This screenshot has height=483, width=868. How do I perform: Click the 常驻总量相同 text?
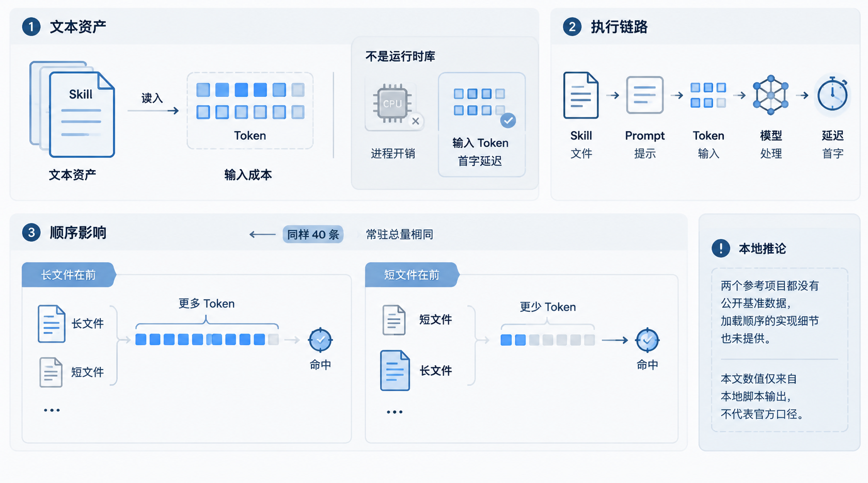point(400,234)
